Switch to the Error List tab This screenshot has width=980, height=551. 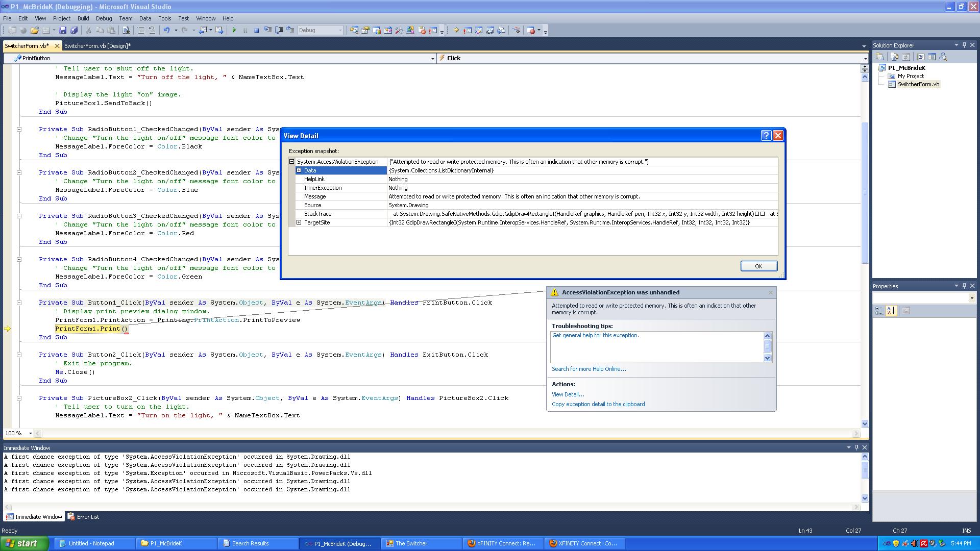(x=83, y=517)
